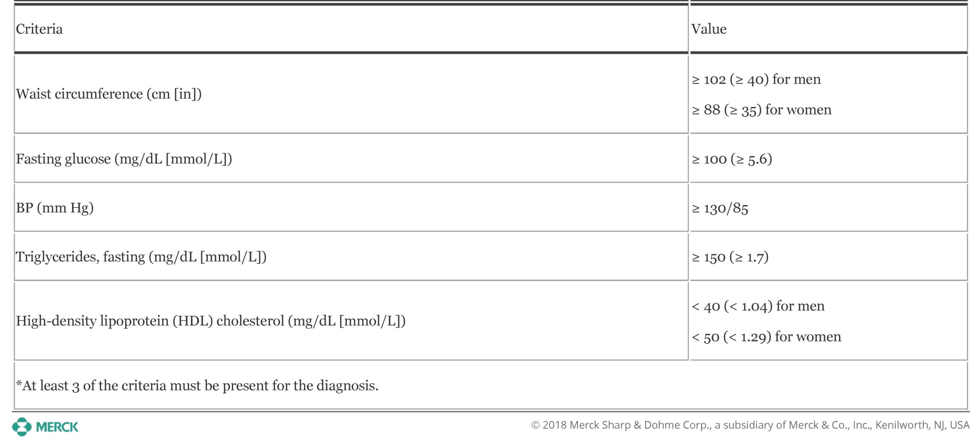This screenshot has width=980, height=444.
Task: Click the copyright symbol in the footer
Action: [536, 425]
